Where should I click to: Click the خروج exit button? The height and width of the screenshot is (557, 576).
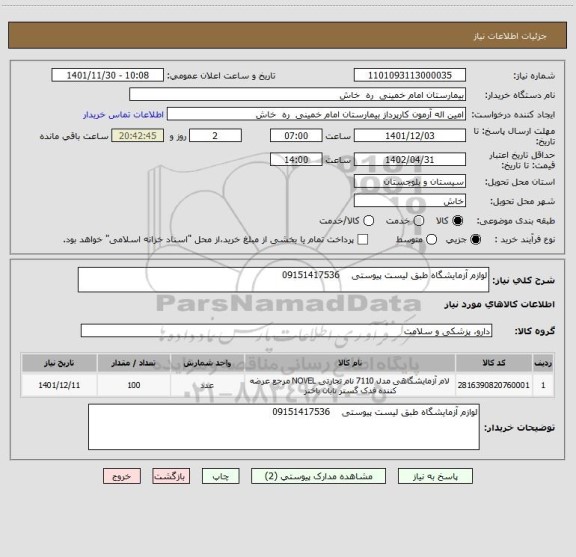point(122,476)
